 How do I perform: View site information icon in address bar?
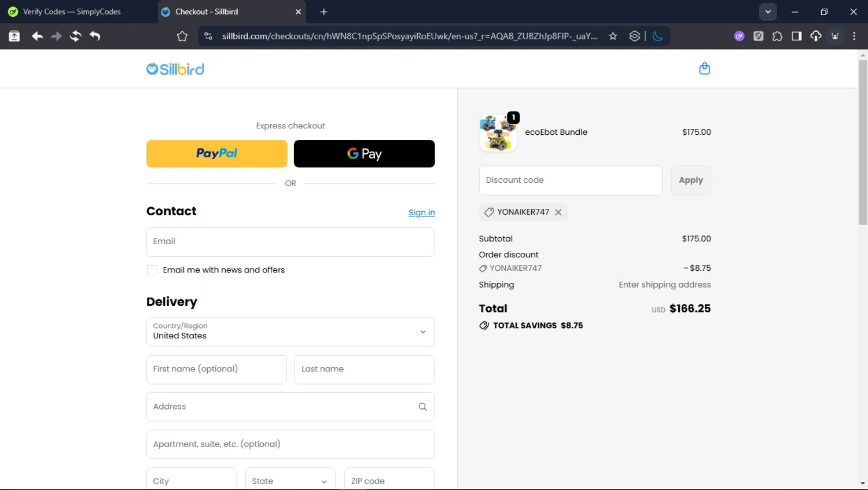click(208, 36)
